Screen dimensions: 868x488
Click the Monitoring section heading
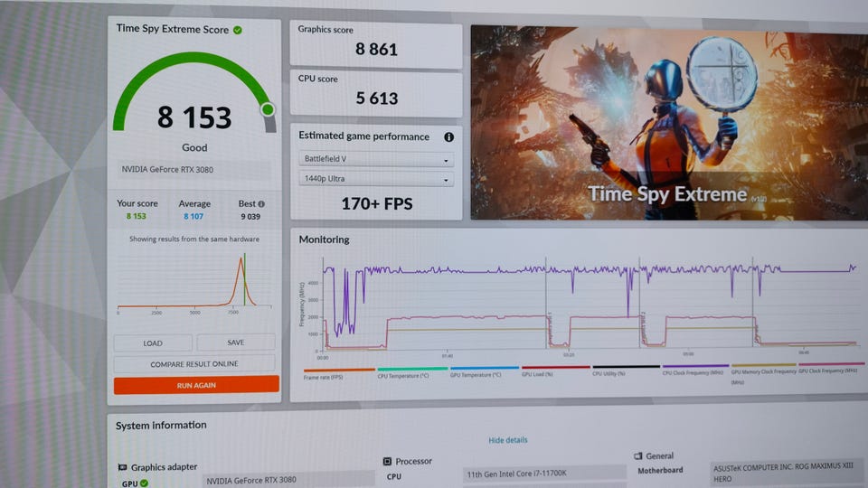click(x=324, y=239)
